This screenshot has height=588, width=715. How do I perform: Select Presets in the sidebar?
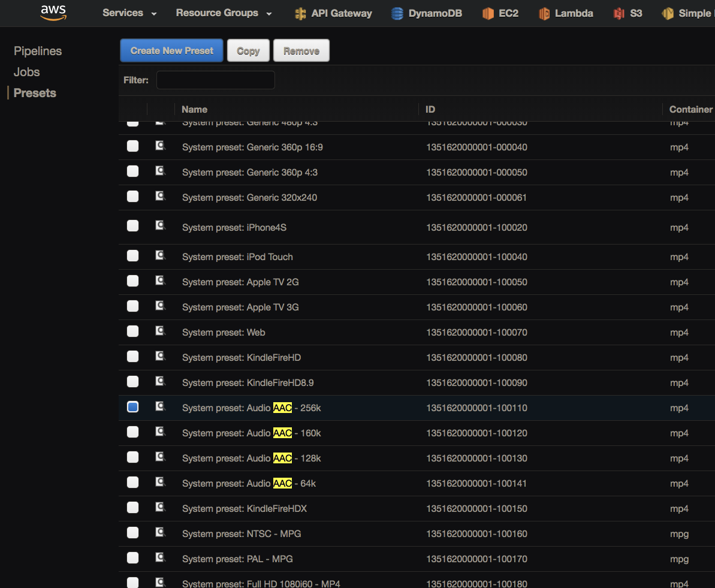coord(35,93)
